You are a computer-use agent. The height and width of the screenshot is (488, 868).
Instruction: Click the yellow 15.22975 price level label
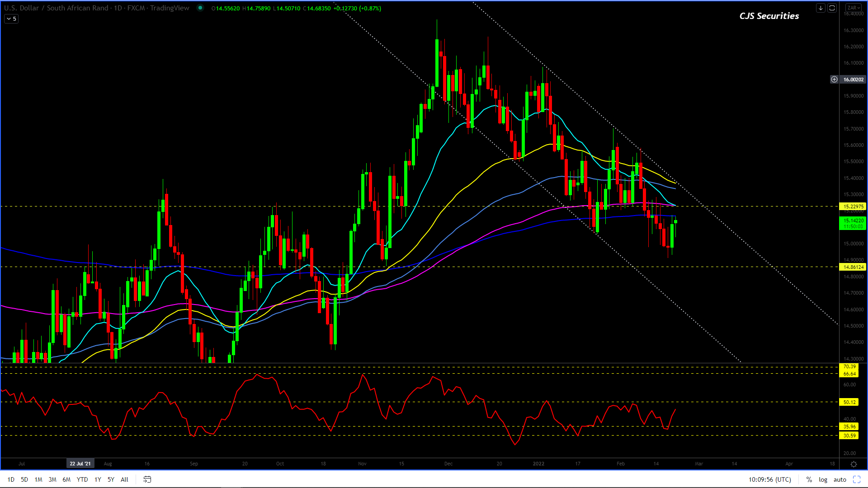853,206
